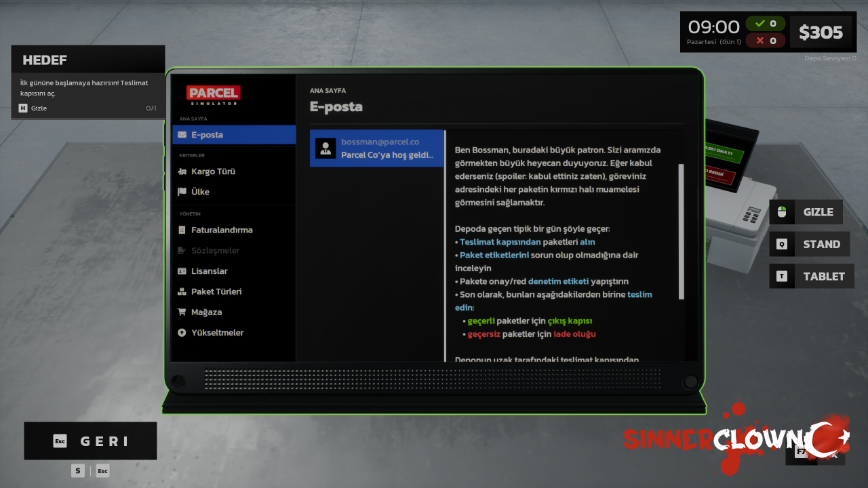
Task: Click the GIZLE button
Action: coord(806,212)
